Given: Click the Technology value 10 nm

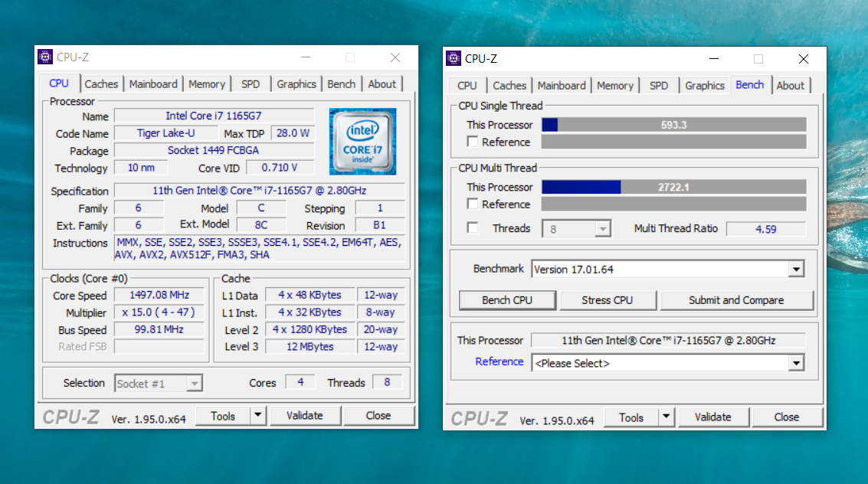Looking at the screenshot, I should point(141,168).
